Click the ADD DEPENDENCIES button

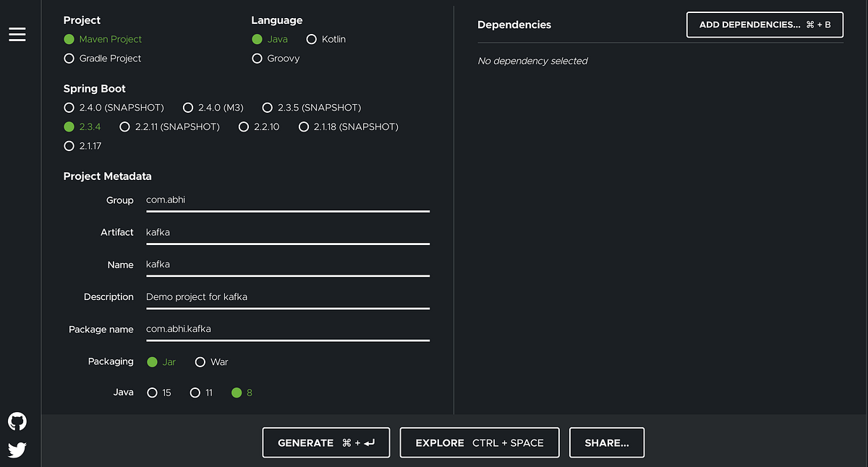765,24
